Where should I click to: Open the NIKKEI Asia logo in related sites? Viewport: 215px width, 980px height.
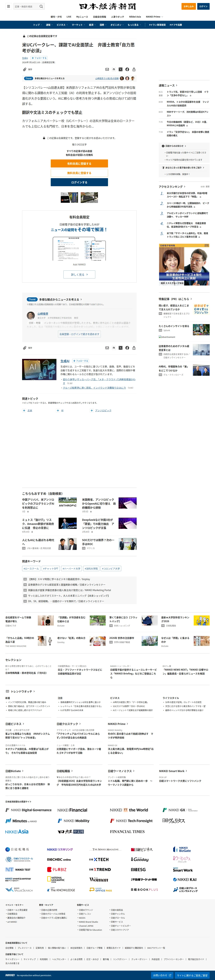click(17, 831)
